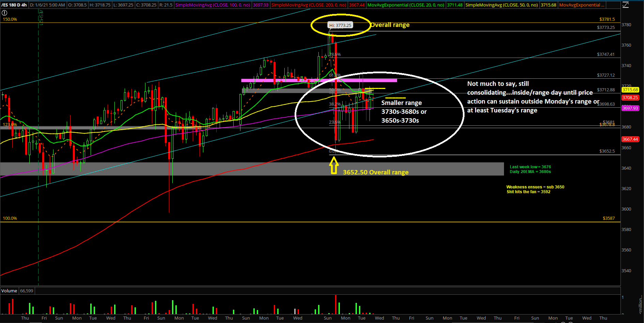Click the $3773.25 price level label
644x323 pixels.
point(606,28)
